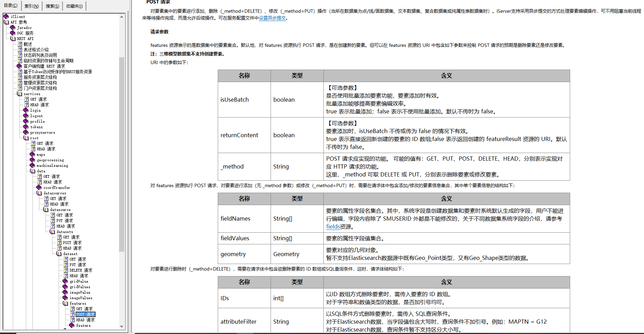Open 服务资源层次结构 topic
Viewport: 644px width, 334px height.
[40, 77]
